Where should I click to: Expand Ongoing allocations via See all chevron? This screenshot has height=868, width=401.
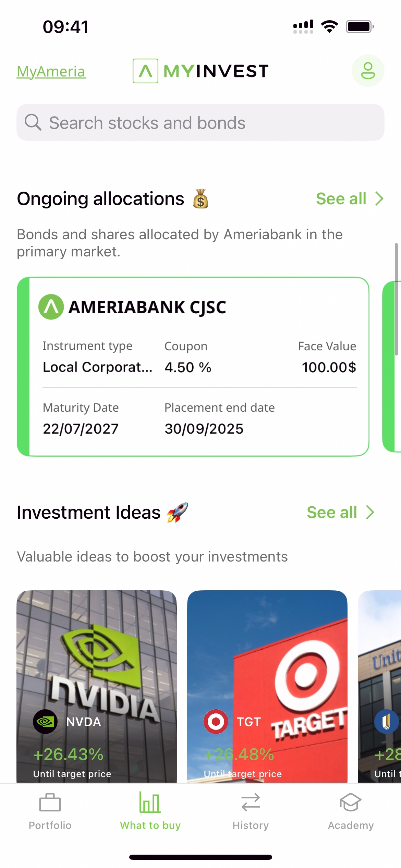tap(379, 198)
